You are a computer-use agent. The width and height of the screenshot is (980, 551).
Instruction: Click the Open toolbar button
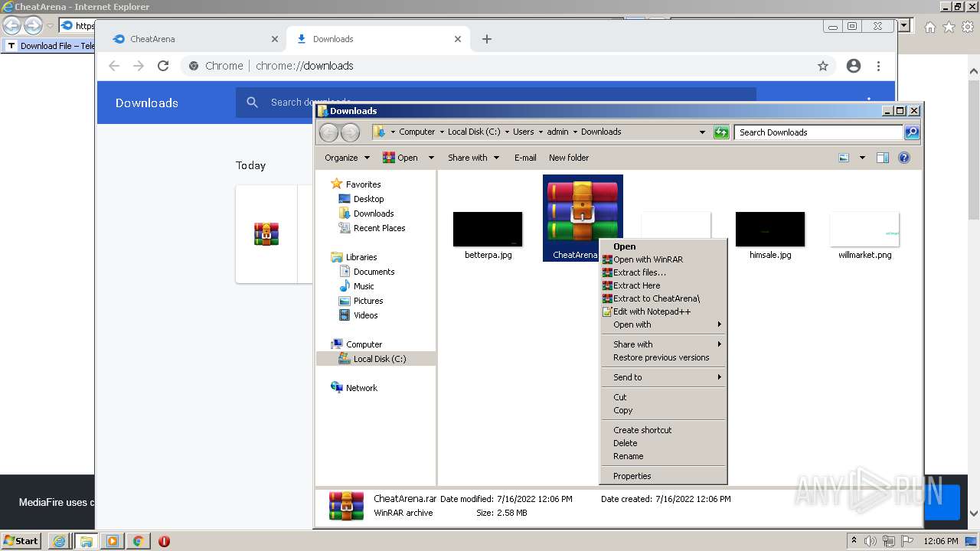[400, 158]
